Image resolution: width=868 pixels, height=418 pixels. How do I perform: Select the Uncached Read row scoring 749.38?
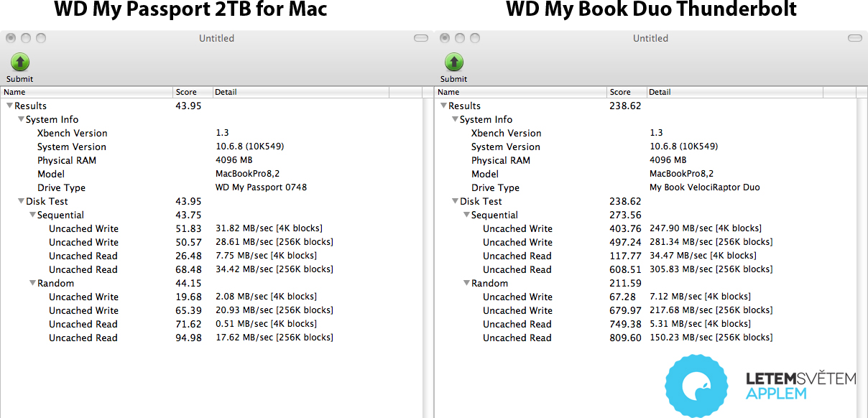tap(646, 324)
